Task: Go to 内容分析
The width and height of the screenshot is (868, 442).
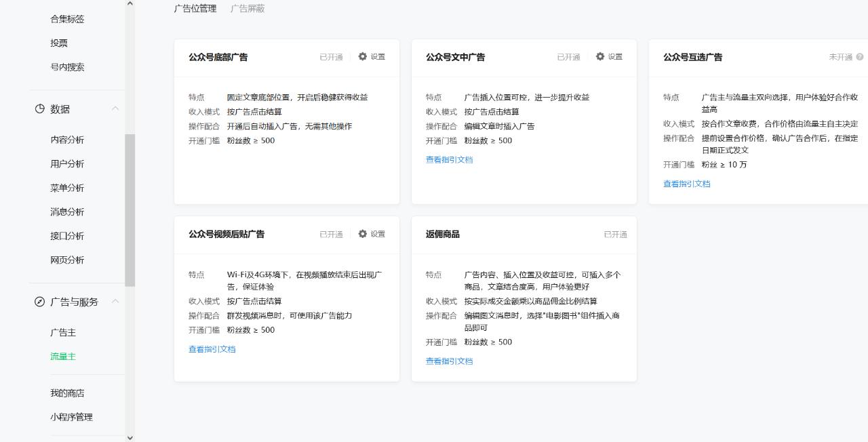Action: point(68,140)
